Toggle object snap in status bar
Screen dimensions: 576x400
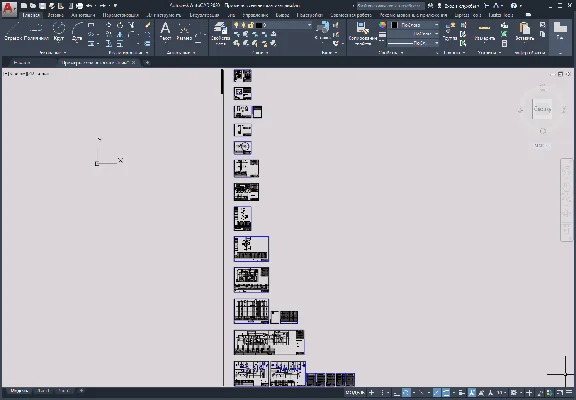pos(446,393)
